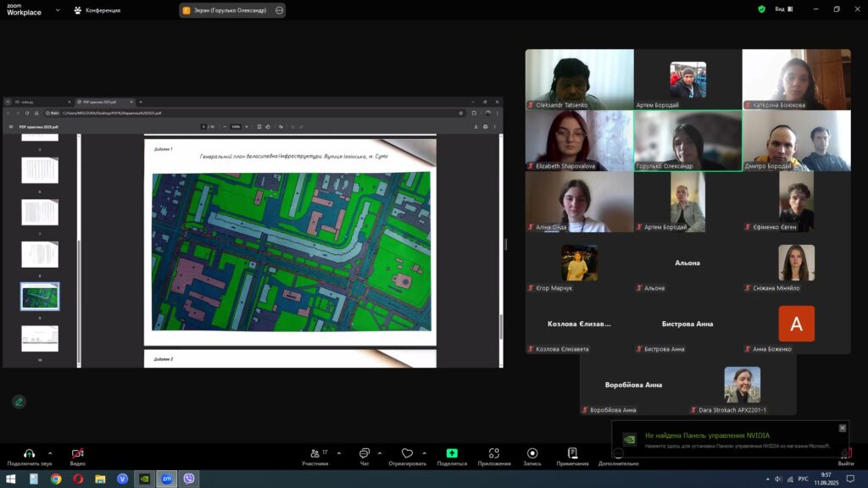This screenshot has height=488, width=868.
Task: Click the PDF fit to page icon
Action: [x=259, y=127]
